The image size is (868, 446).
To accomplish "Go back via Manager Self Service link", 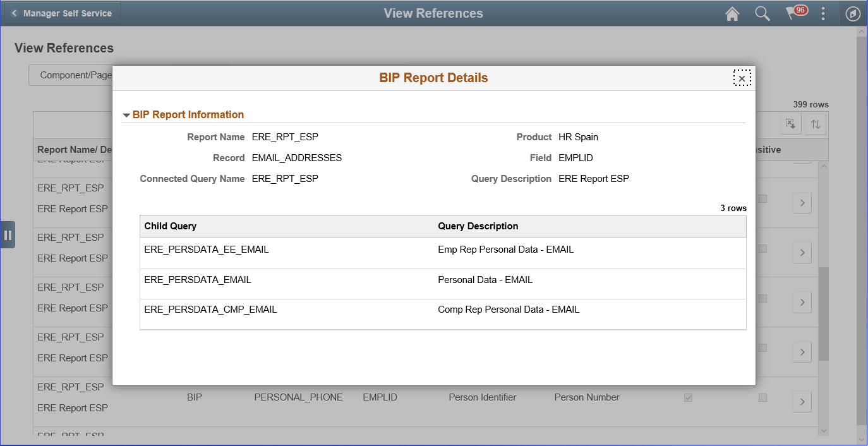I will [61, 12].
